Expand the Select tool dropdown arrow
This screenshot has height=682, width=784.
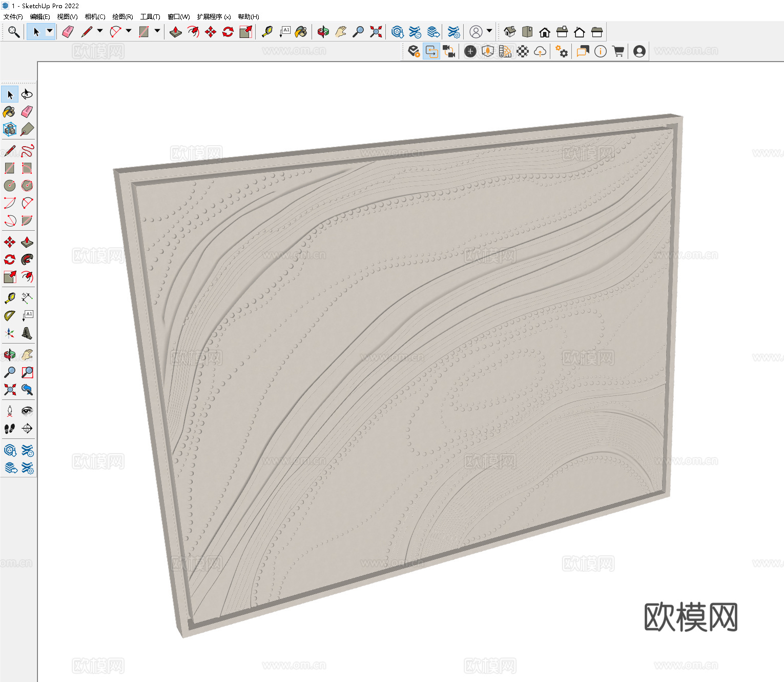(50, 31)
